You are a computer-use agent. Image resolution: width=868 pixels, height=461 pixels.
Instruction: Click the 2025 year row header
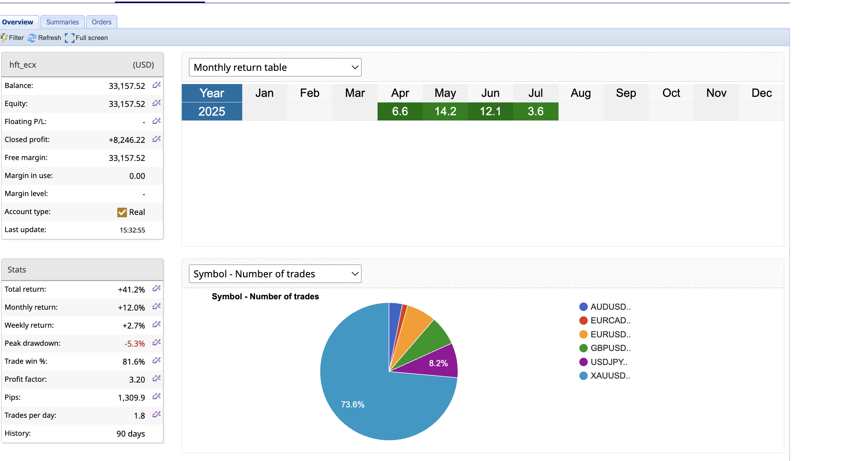click(x=212, y=111)
